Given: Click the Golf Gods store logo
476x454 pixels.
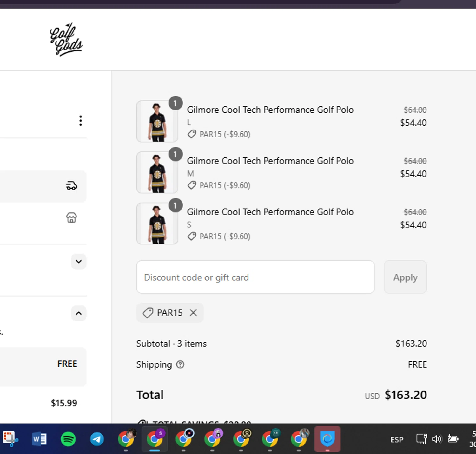Looking at the screenshot, I should [66, 39].
